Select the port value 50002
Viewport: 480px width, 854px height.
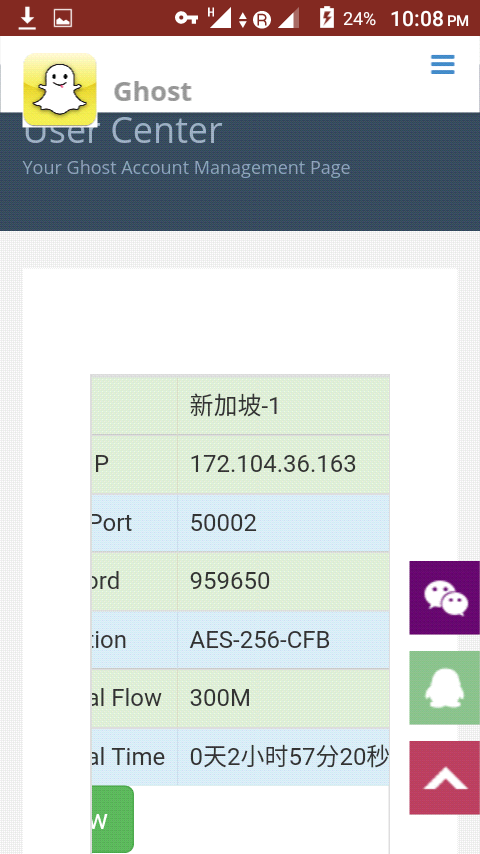(x=223, y=523)
